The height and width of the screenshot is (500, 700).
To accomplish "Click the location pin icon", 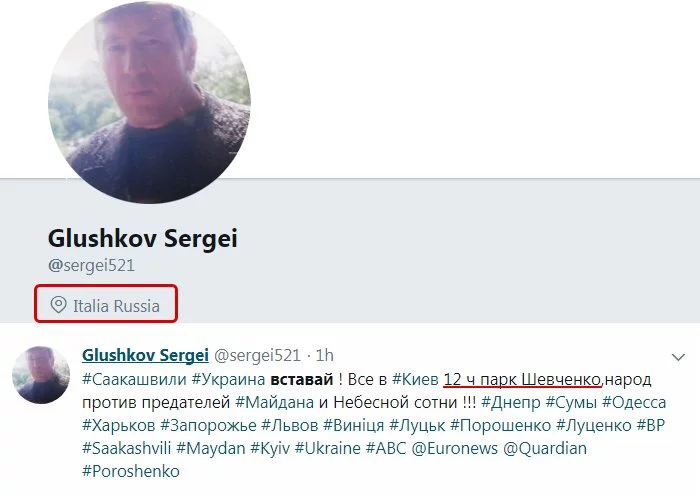I will (58, 305).
